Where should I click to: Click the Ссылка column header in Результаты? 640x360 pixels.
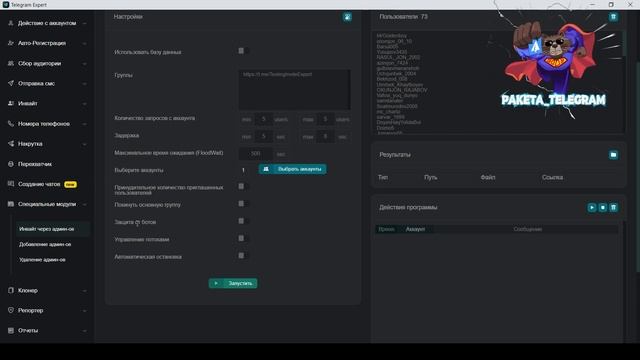coord(552,178)
